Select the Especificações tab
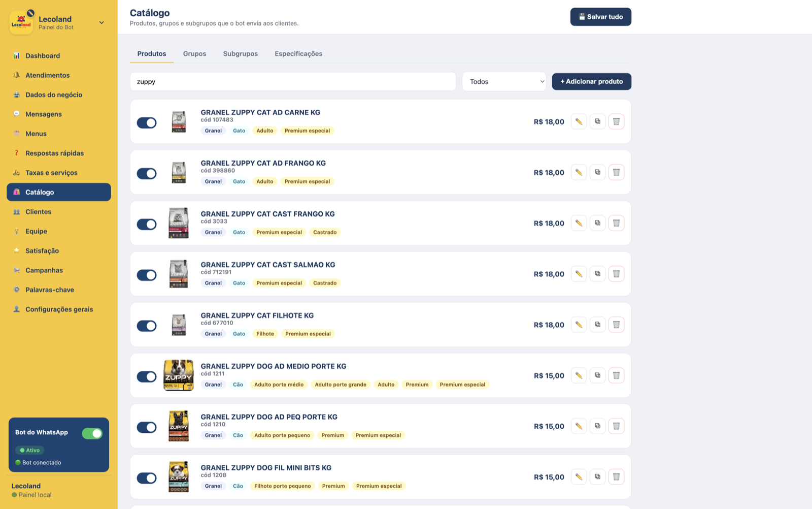 coord(298,54)
